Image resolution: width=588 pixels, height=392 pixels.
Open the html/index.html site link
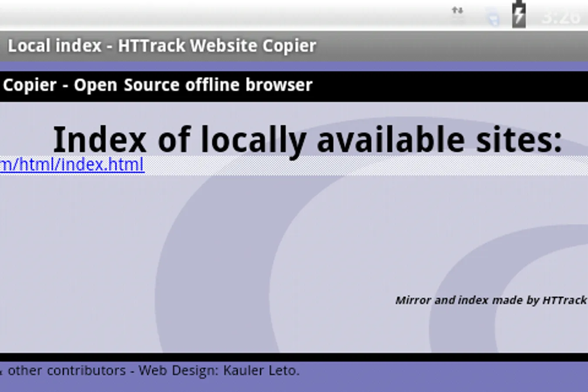click(72, 165)
